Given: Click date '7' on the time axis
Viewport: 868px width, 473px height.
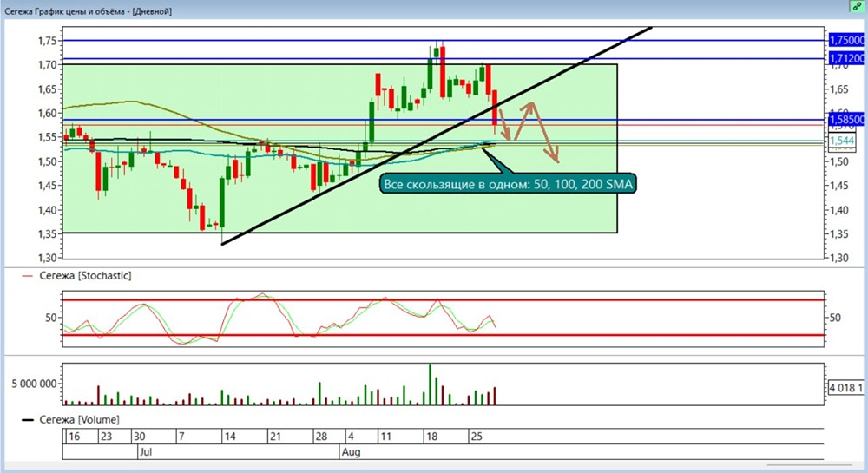Looking at the screenshot, I should 181,437.
